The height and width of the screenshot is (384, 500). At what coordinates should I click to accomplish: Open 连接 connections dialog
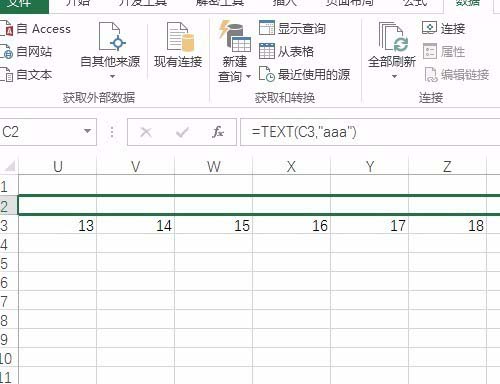(443, 28)
